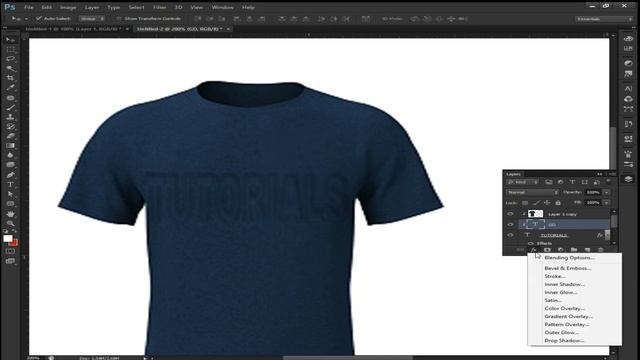Select the Path Selection tool
The height and width of the screenshot is (360, 640).
point(11,194)
